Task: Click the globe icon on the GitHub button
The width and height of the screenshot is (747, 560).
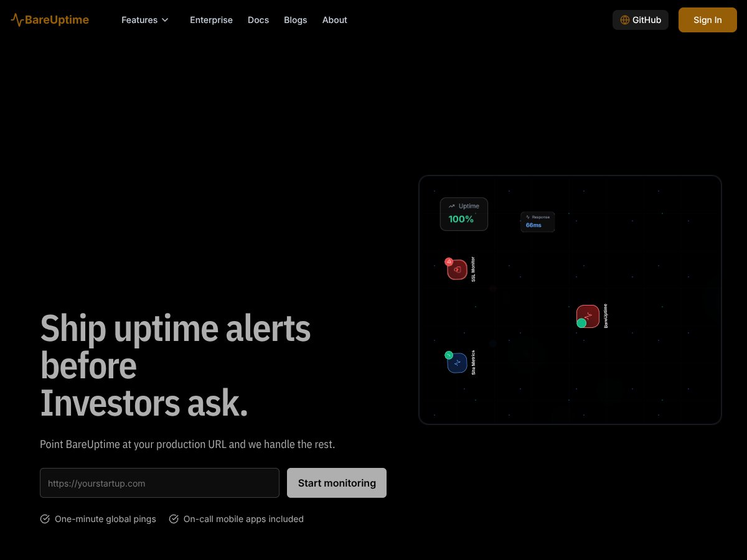Action: click(624, 20)
